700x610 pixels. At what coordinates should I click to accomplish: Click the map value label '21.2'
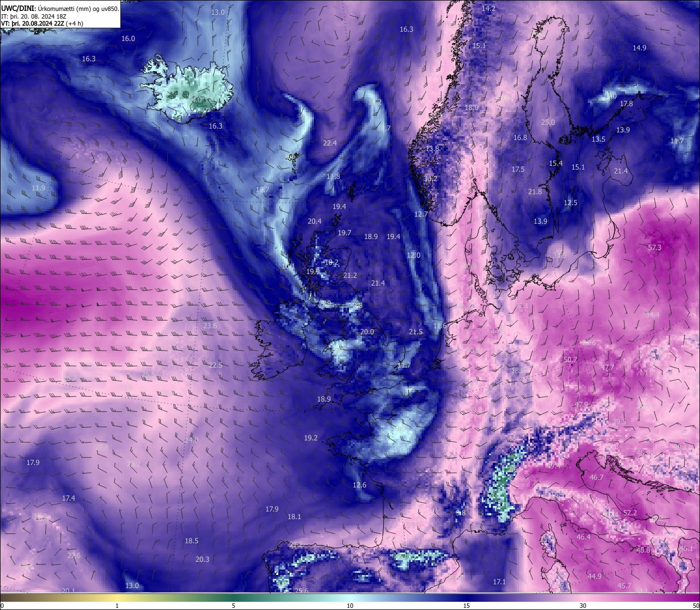(x=350, y=276)
